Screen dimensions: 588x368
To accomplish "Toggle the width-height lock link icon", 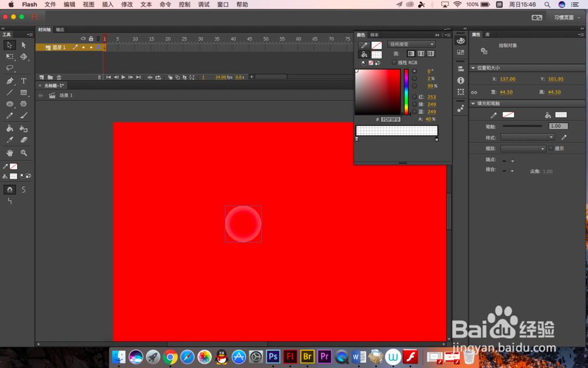I will click(x=475, y=92).
